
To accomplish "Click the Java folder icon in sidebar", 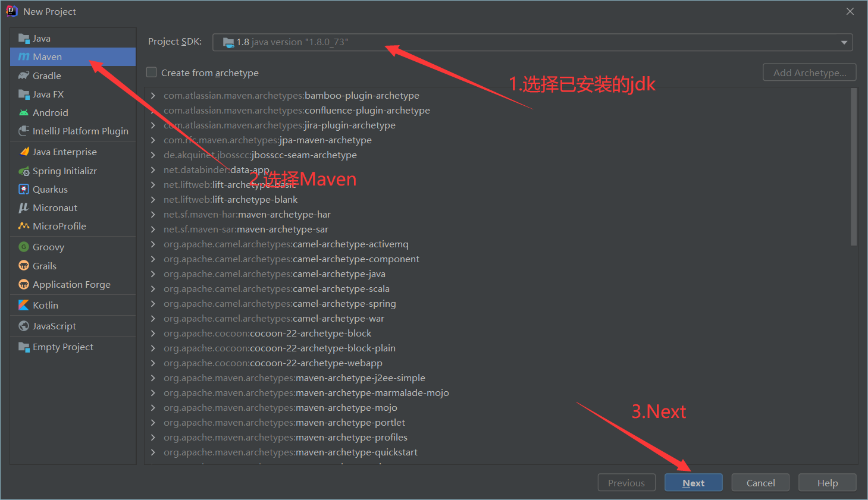I will [x=24, y=39].
